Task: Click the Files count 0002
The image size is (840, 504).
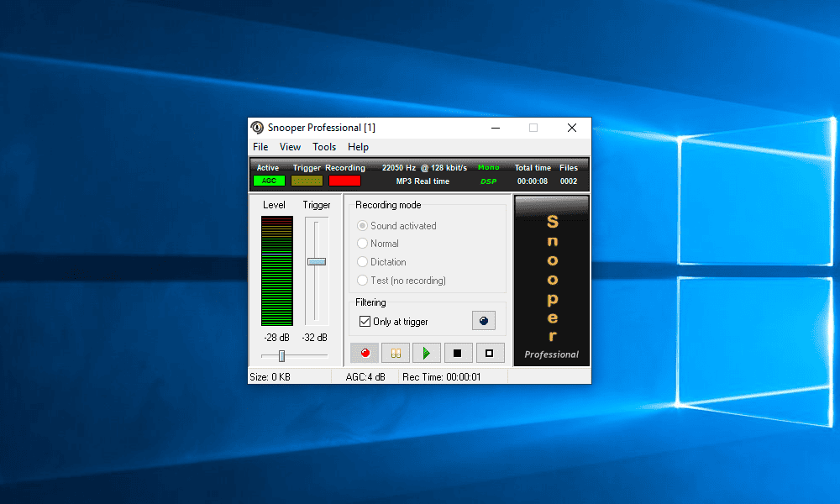Action: [x=569, y=181]
